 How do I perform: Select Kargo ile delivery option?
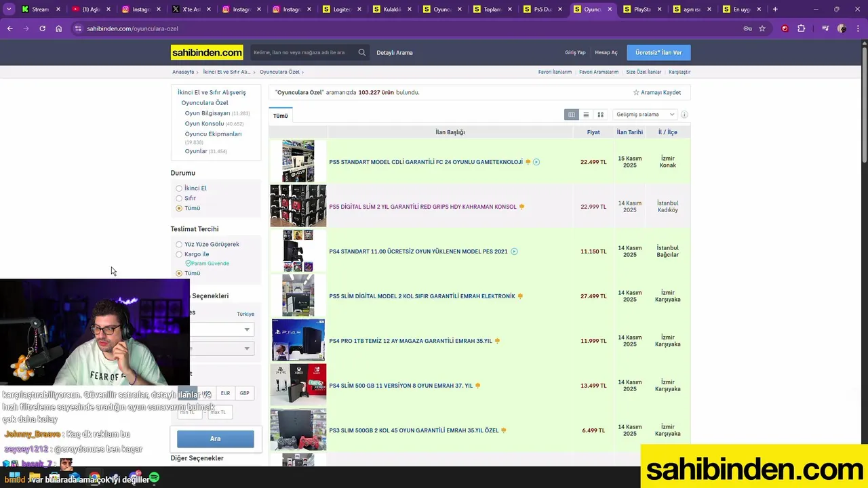coord(179,255)
